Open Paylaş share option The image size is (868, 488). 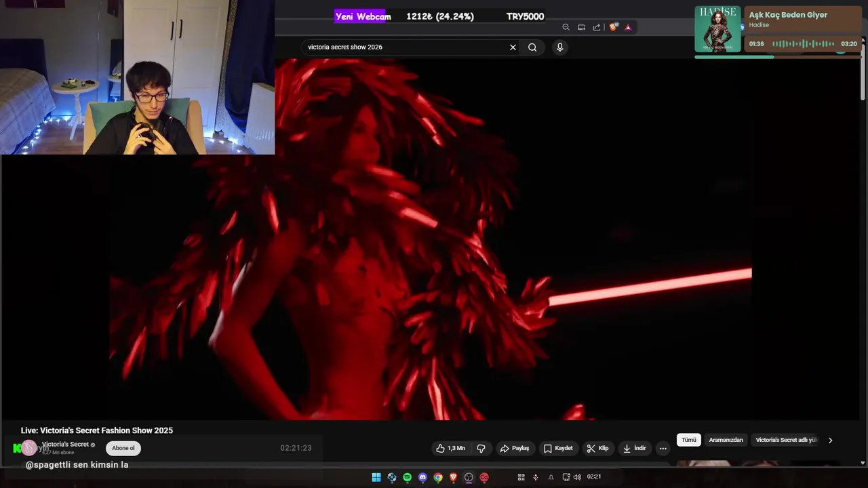point(515,448)
